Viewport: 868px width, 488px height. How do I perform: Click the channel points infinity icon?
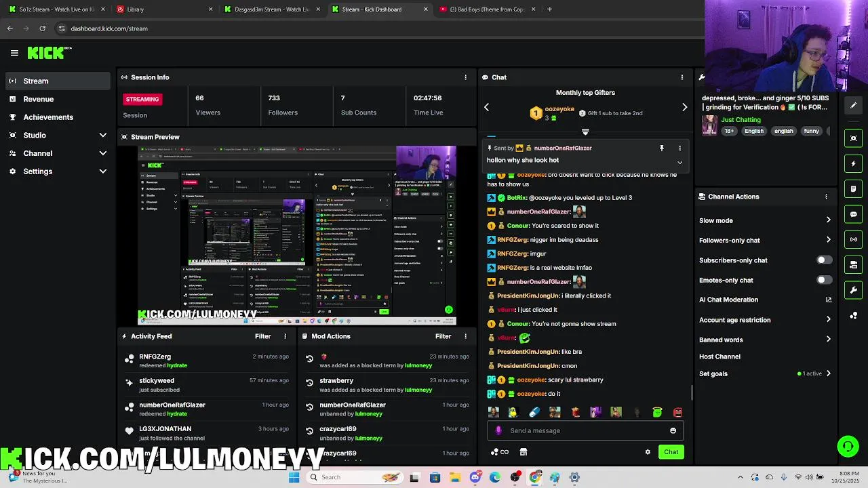coord(500,452)
